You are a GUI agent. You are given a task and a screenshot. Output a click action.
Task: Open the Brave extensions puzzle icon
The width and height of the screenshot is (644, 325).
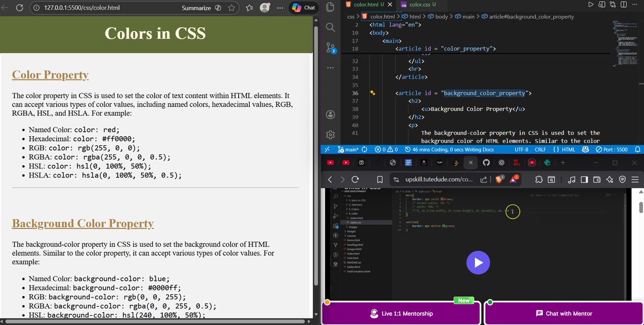[539, 180]
